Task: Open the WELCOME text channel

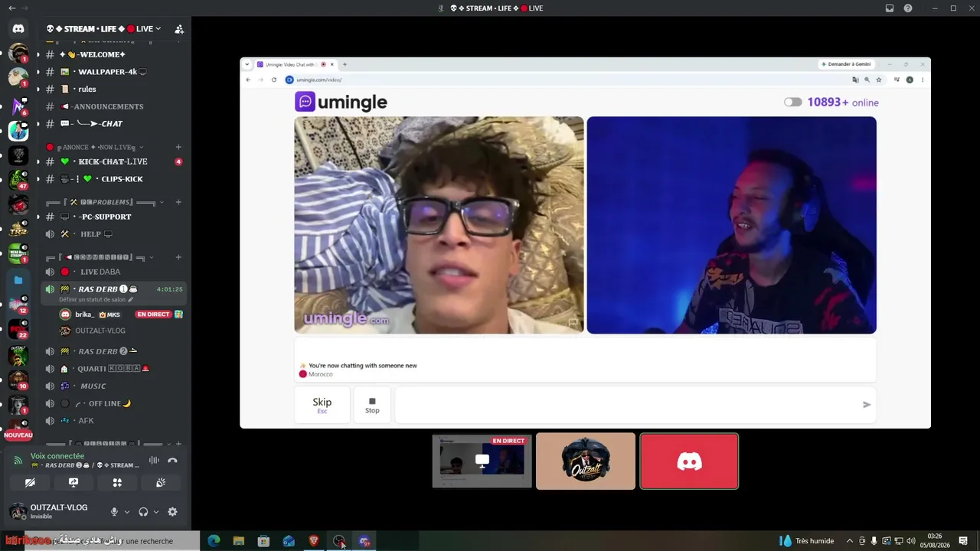Action: click(x=114, y=54)
